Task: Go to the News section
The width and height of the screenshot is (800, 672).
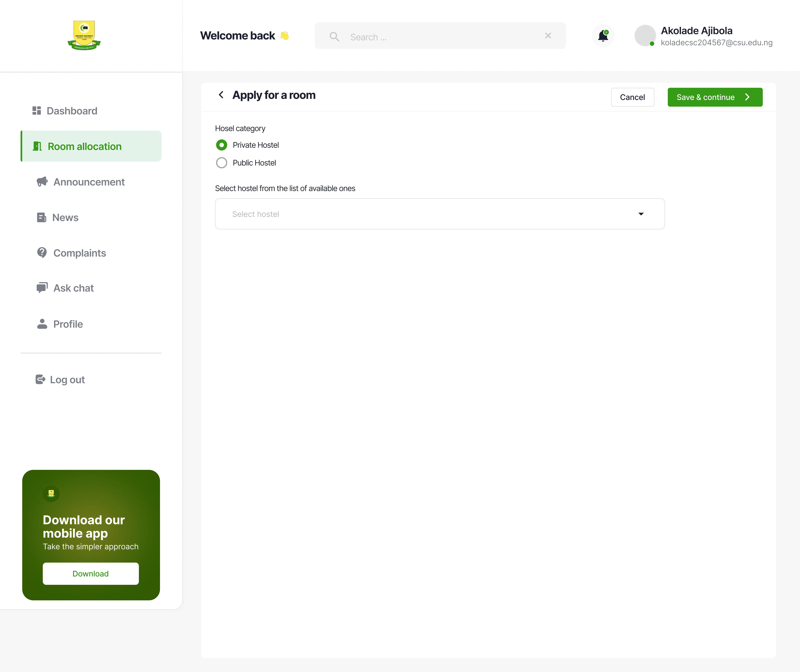Action: pyautogui.click(x=65, y=218)
